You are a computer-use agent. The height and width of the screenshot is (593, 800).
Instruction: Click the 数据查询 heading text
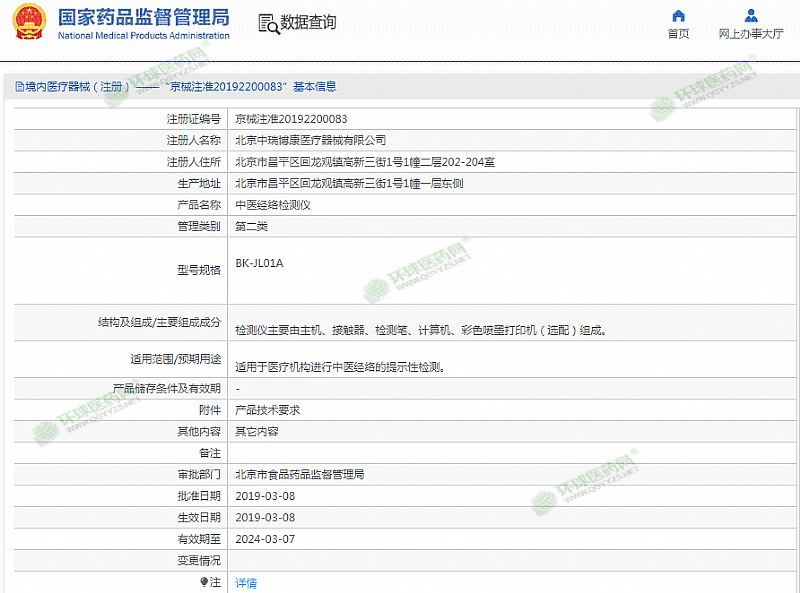(308, 22)
